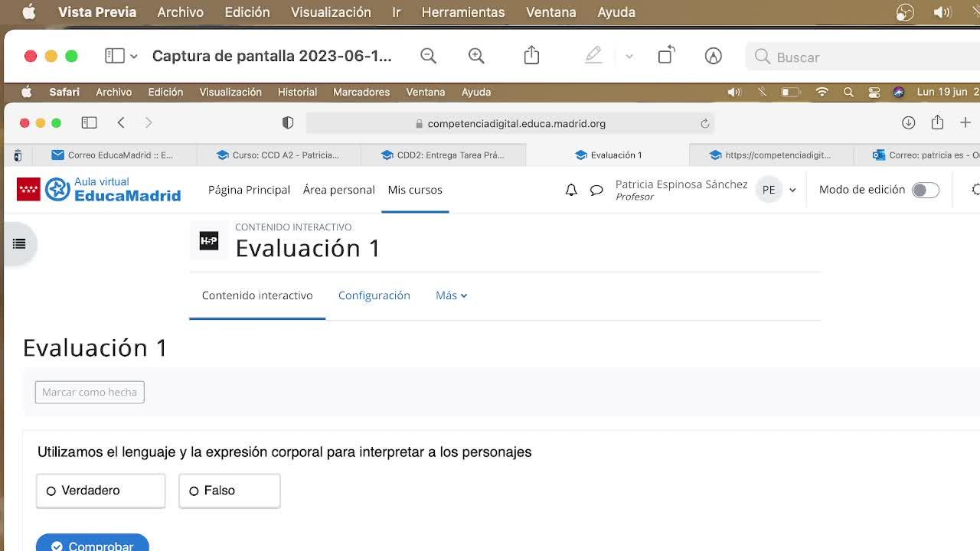
Task: Open the Vista Previa application menu
Action: click(97, 12)
